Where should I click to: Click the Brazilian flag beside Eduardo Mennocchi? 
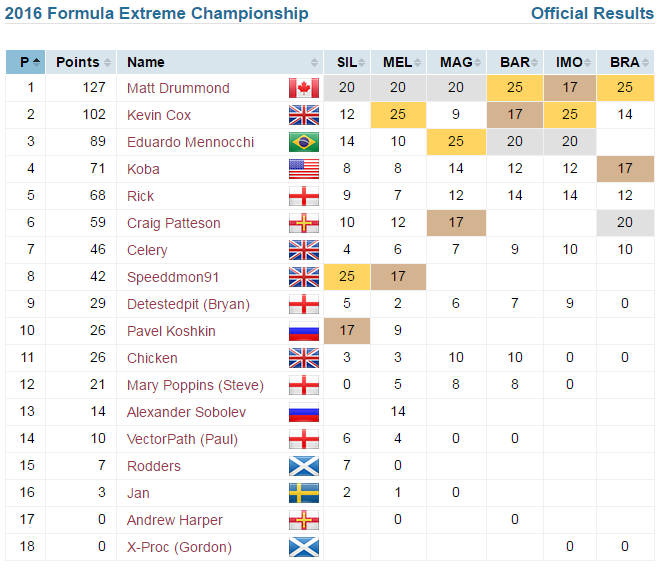point(303,142)
